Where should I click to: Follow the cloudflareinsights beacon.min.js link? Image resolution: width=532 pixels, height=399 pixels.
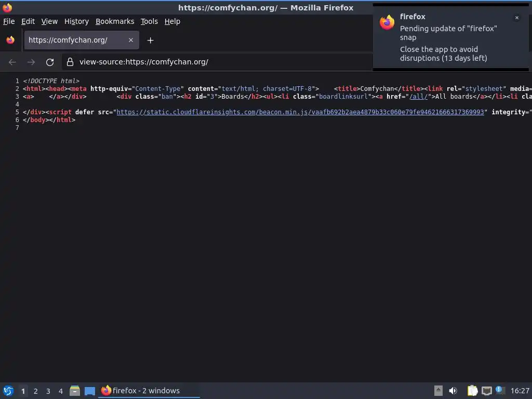point(300,112)
